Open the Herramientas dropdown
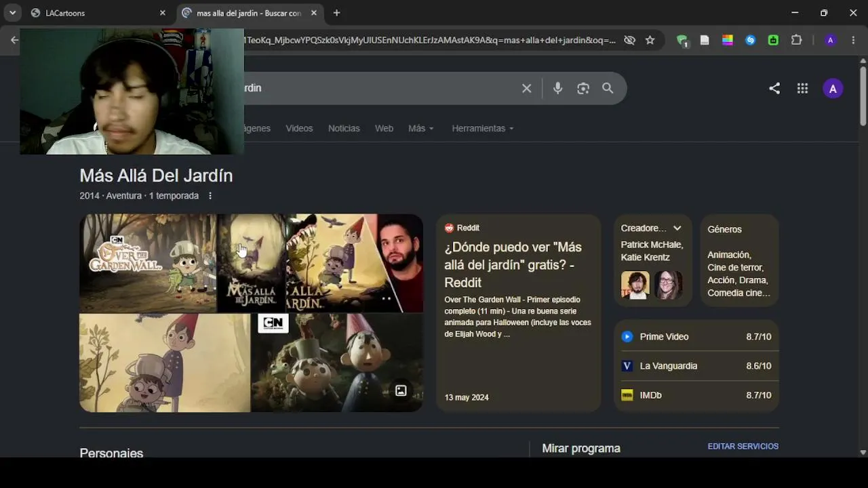 pyautogui.click(x=483, y=128)
